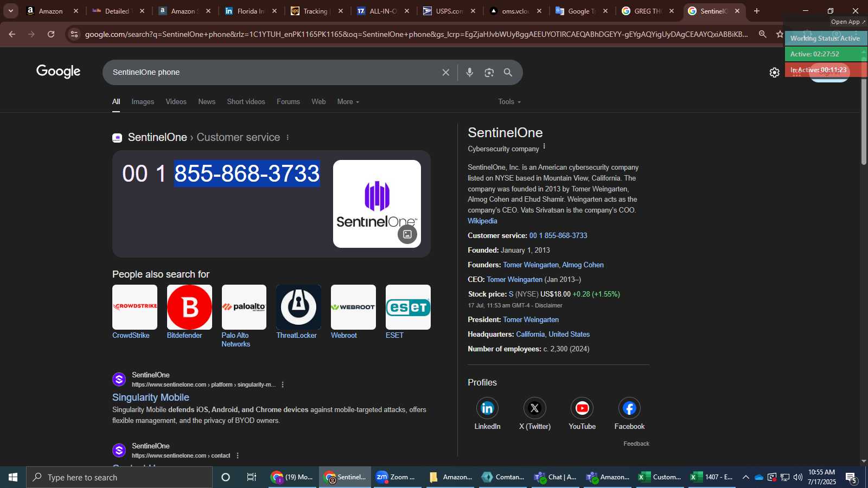The image size is (868, 488).
Task: Open the zoom magnifier icon in address bar
Action: click(762, 34)
